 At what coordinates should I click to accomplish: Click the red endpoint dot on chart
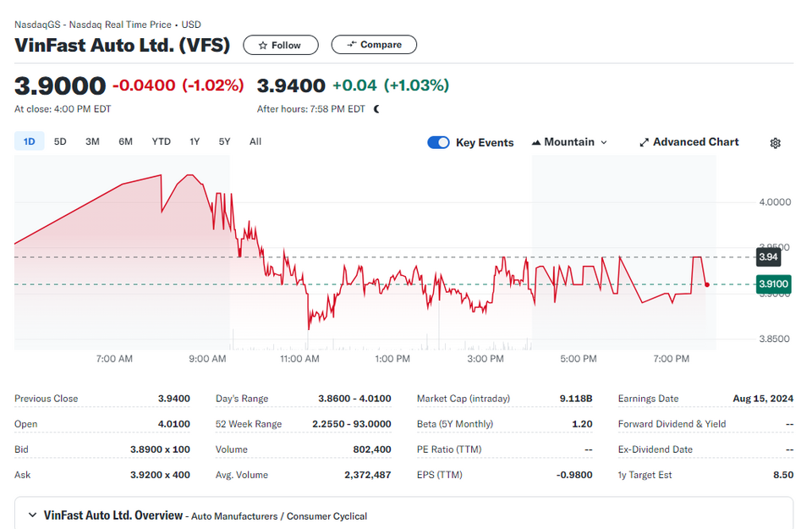(707, 284)
